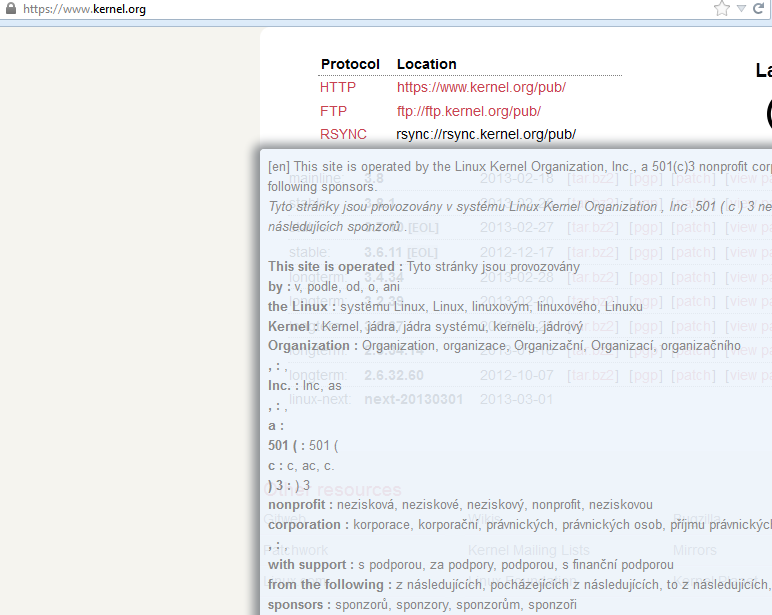The height and width of the screenshot is (615, 772).
Task: Bookmark this page with the star icon
Action: coord(722,8)
